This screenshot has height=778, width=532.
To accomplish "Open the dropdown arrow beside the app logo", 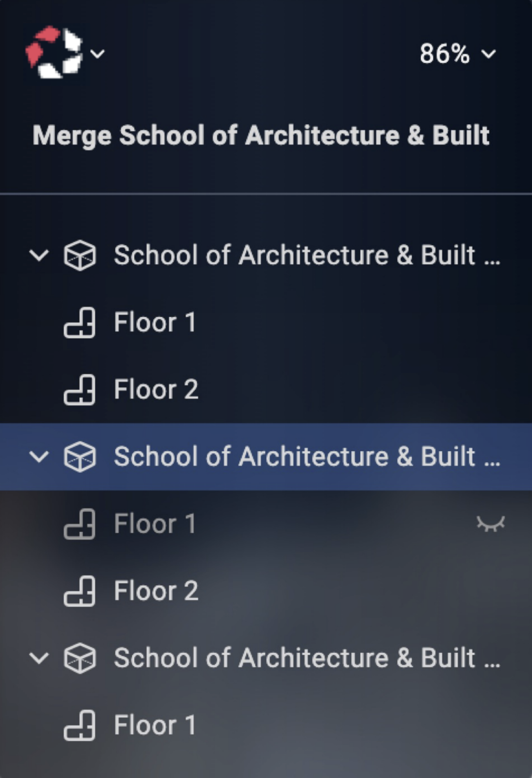I will [x=98, y=54].
